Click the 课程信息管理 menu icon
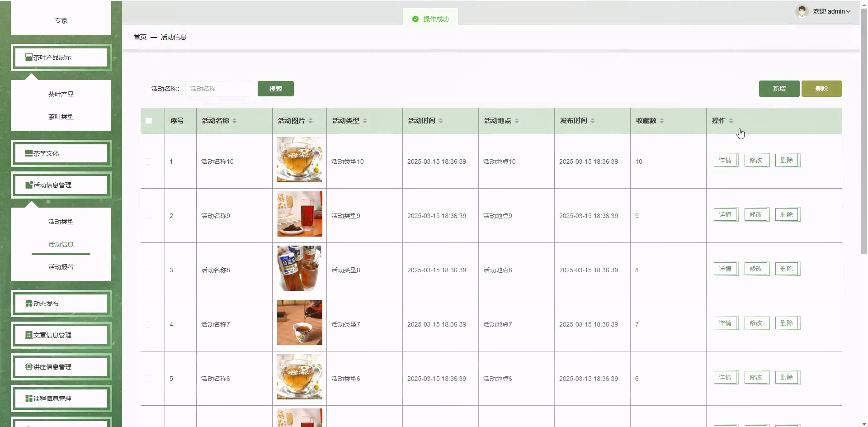The image size is (868, 427). (29, 399)
